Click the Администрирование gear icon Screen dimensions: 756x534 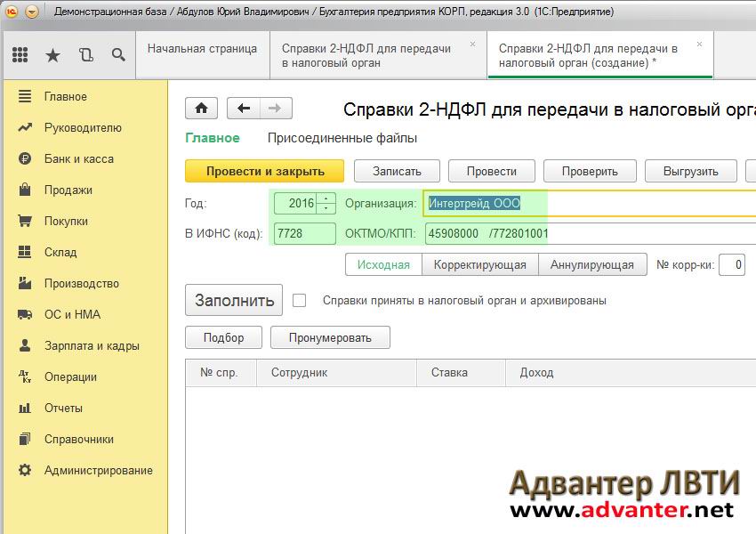[25, 470]
